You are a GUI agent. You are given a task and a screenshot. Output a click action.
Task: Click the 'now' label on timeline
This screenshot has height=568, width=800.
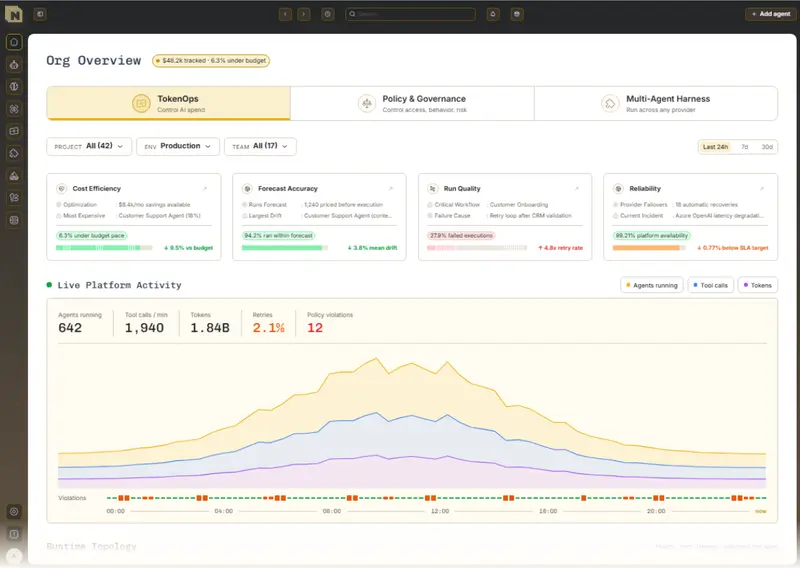tap(760, 511)
